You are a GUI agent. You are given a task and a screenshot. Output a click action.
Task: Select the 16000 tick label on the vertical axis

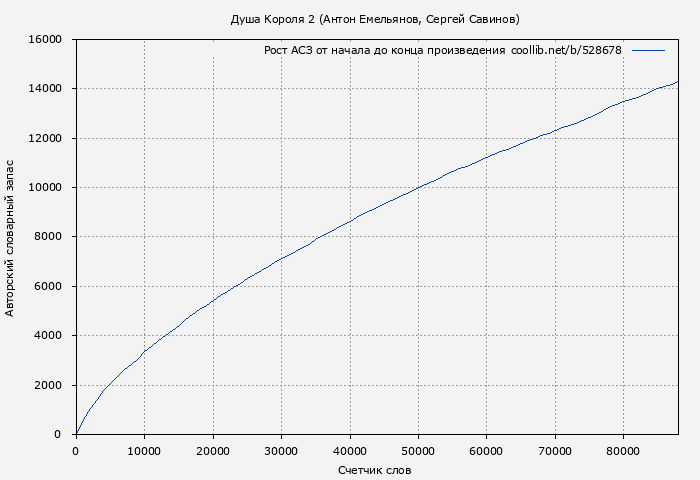[43, 39]
